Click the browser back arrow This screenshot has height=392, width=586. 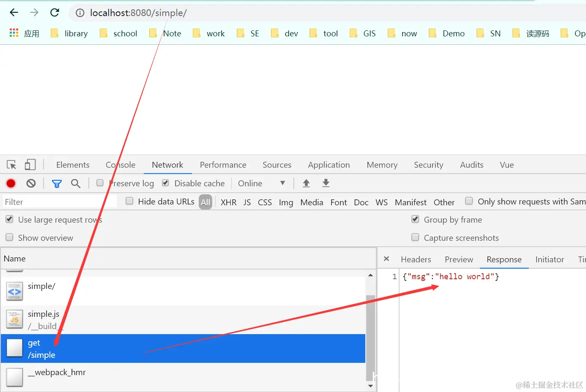14,13
